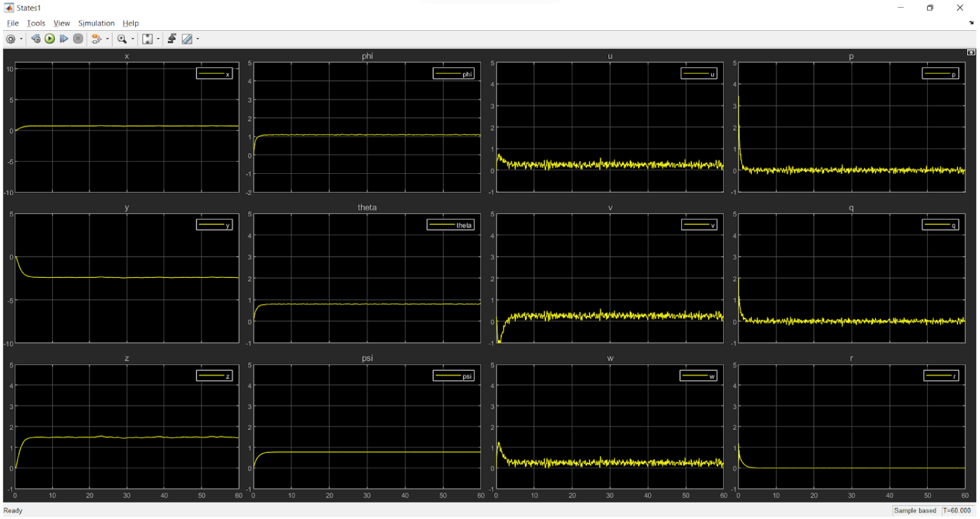Expand the gear icon's dropdown arrow
Image resolution: width=980 pixels, height=519 pixels.
21,39
